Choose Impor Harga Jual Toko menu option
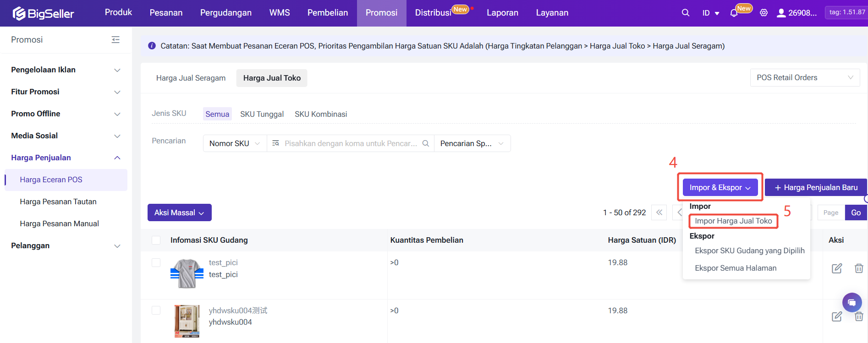 coord(733,221)
